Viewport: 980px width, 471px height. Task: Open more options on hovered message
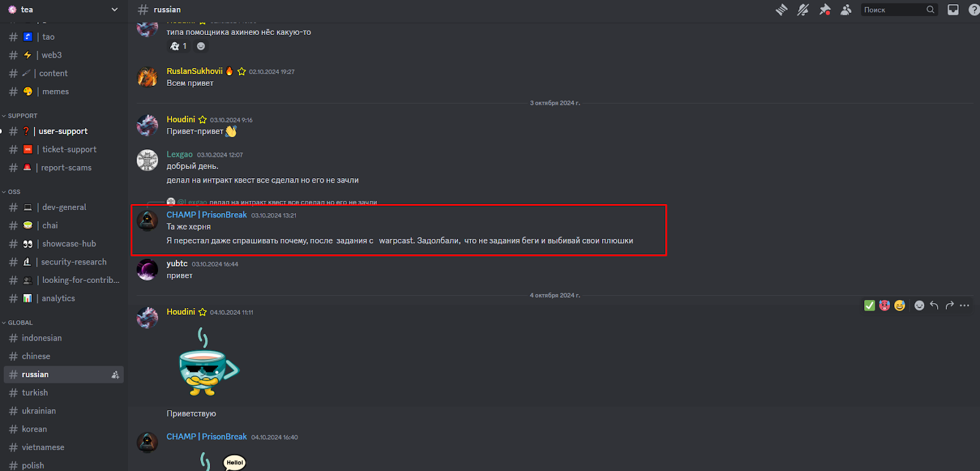[x=965, y=305]
